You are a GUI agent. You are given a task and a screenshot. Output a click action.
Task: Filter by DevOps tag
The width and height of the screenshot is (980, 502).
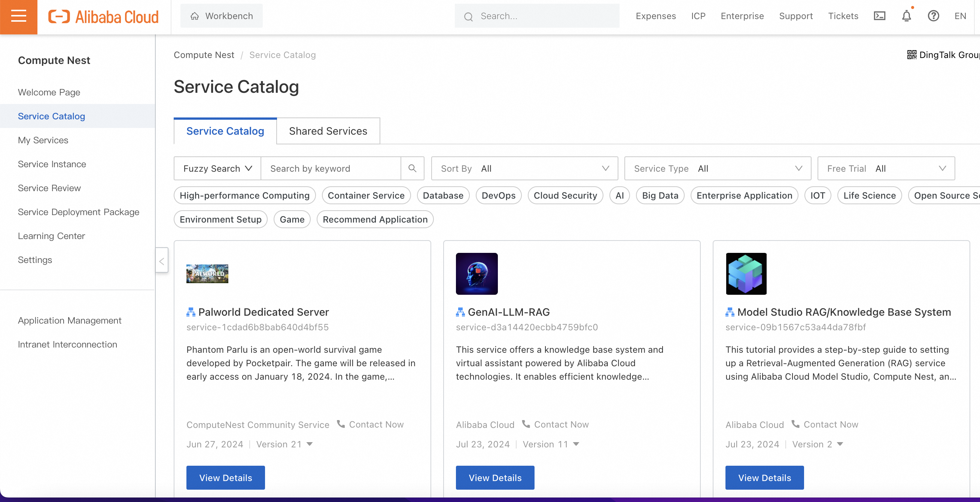pos(498,195)
